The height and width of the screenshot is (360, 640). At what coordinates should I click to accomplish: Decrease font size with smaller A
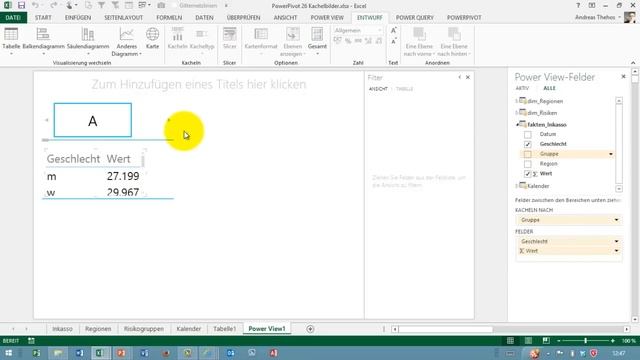coord(393,42)
